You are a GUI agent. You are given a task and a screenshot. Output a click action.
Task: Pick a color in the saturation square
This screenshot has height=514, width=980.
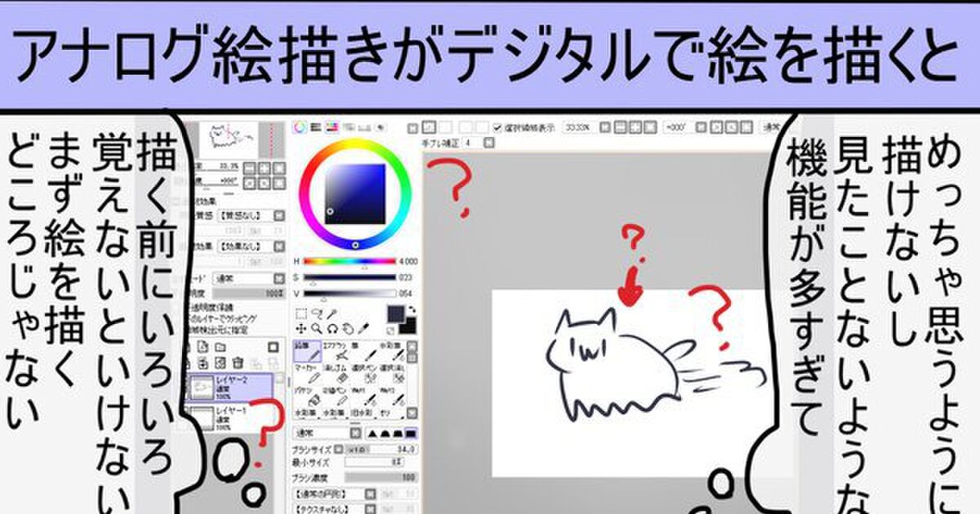pyautogui.click(x=354, y=194)
